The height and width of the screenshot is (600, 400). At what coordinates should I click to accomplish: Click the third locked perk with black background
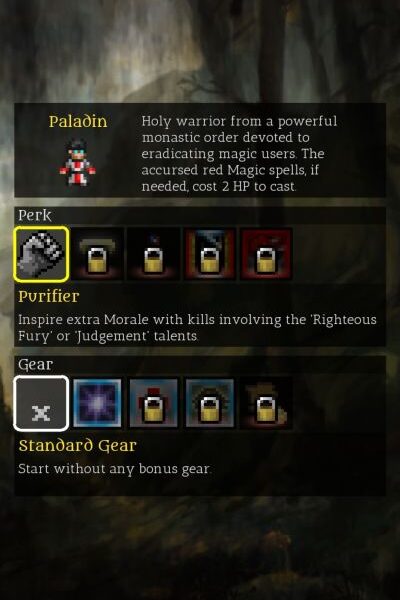pyautogui.click(x=153, y=254)
